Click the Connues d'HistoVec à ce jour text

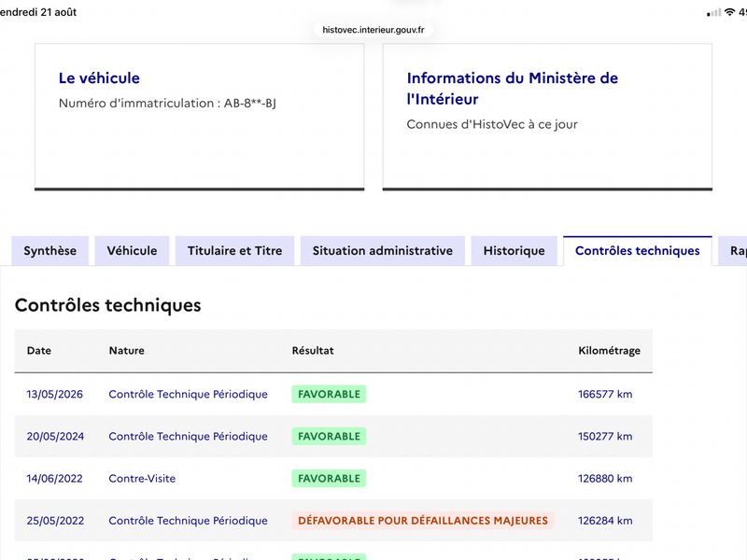pos(492,124)
